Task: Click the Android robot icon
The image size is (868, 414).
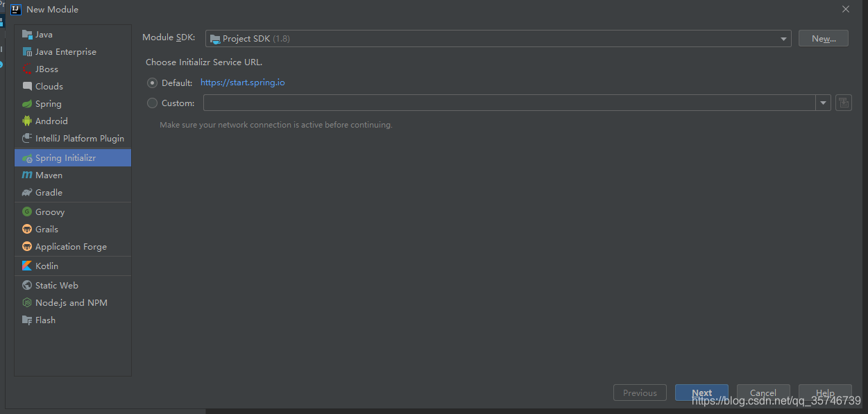Action: (27, 121)
